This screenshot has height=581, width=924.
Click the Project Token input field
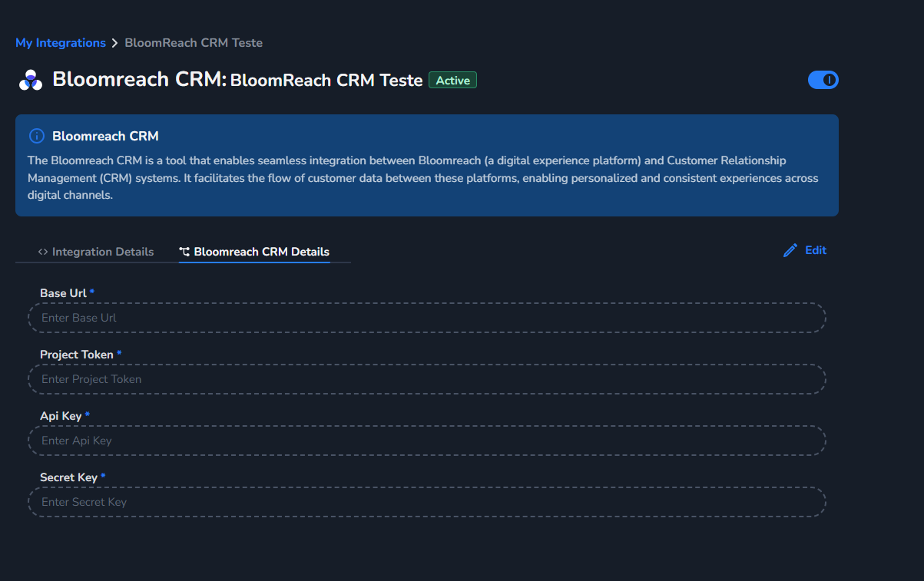pos(427,379)
